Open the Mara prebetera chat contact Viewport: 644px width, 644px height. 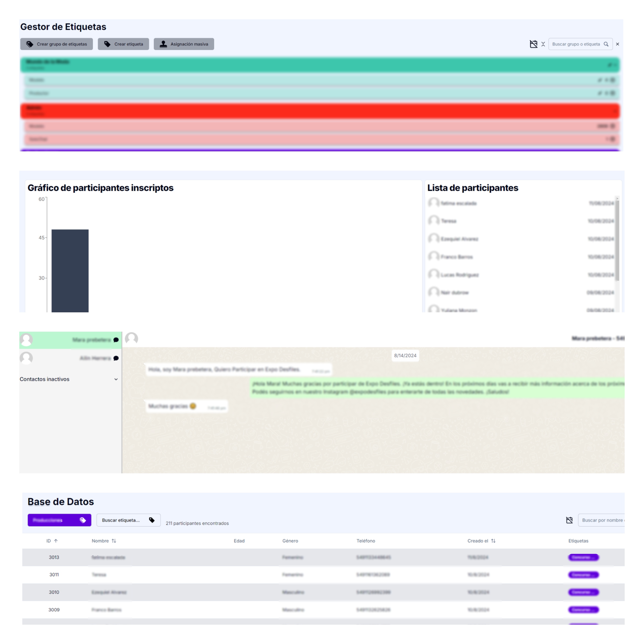tap(70, 340)
